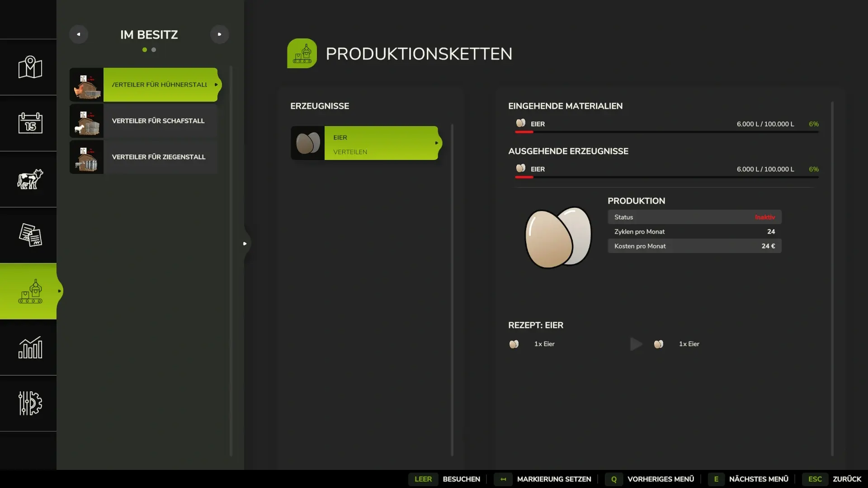
Task: Open the settings sliders gear icon
Action: pyautogui.click(x=30, y=403)
